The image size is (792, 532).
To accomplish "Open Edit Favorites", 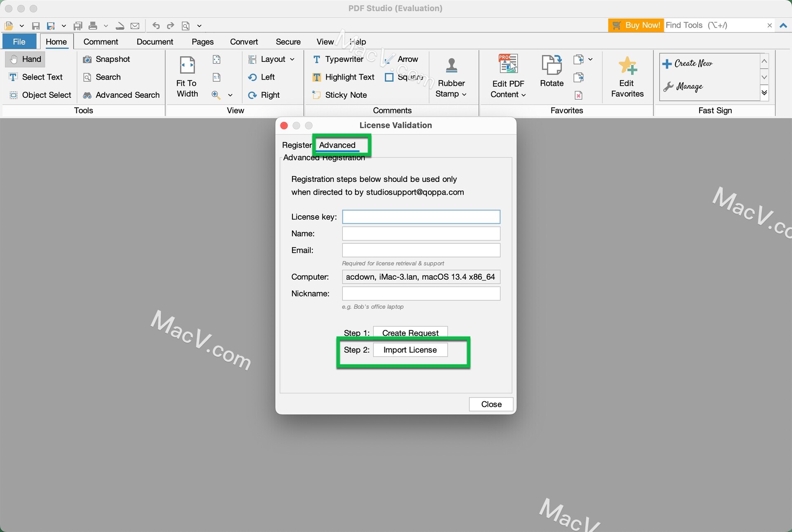I will (x=627, y=77).
